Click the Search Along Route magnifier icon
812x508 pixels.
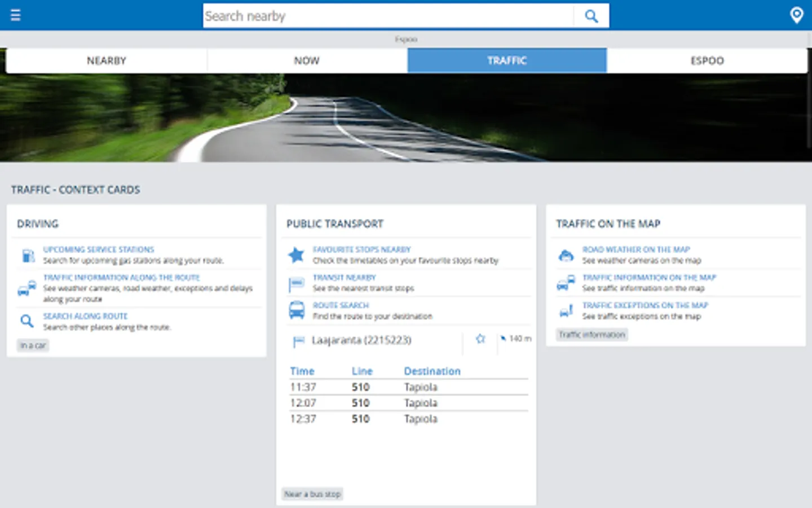coord(27,321)
